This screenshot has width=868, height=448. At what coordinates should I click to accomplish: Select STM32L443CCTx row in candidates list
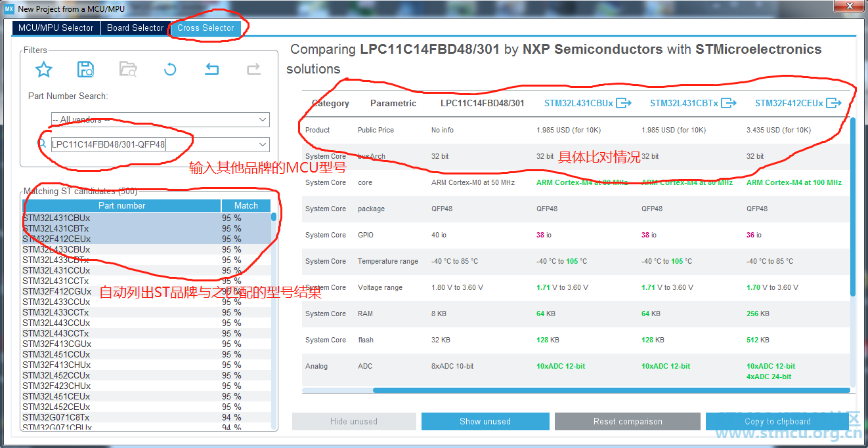point(146,333)
